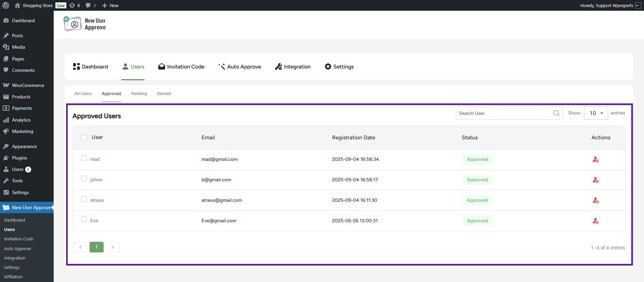The image size is (644, 282).
Task: Click the deny user icon for atreus
Action: [595, 200]
